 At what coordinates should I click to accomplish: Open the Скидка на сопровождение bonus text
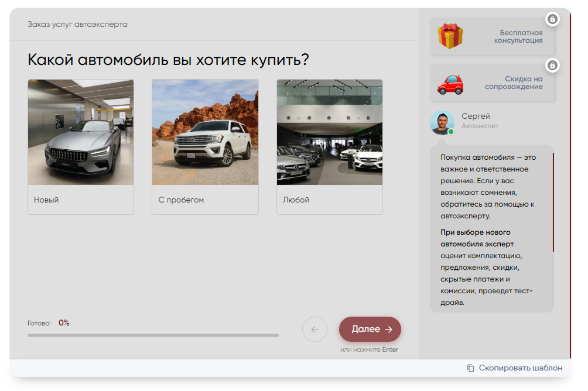pos(513,83)
